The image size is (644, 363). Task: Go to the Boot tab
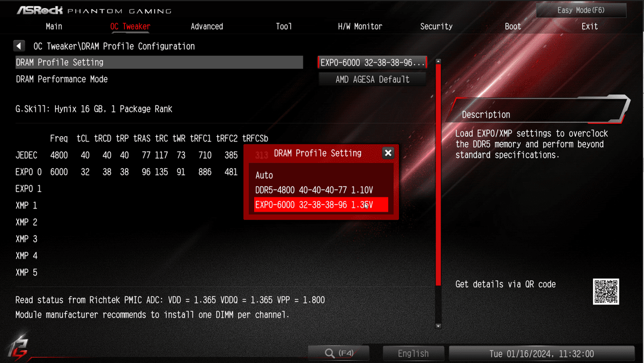tap(513, 26)
